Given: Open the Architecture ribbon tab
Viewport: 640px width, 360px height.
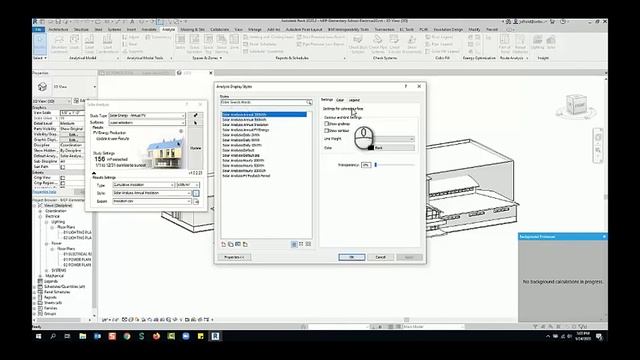Looking at the screenshot, I should click(x=58, y=29).
